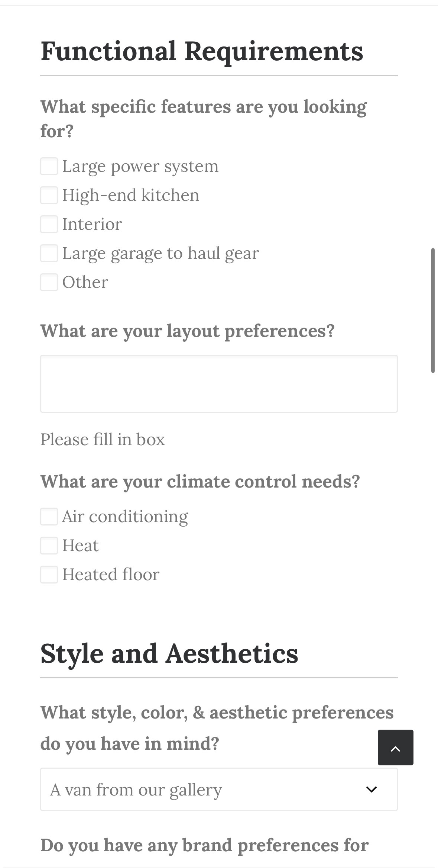
Task: Click the 'Functional Requirements' heading
Action: click(x=202, y=51)
